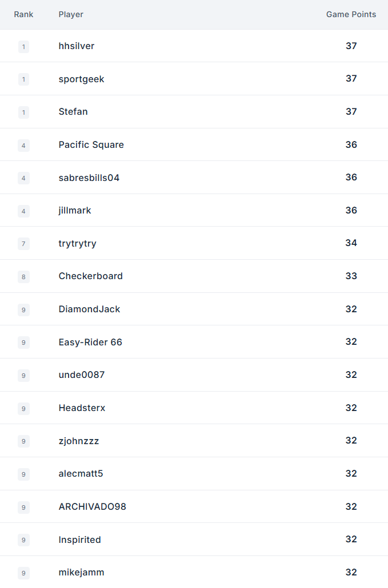Click the Player column header
388x588 pixels.
71,14
